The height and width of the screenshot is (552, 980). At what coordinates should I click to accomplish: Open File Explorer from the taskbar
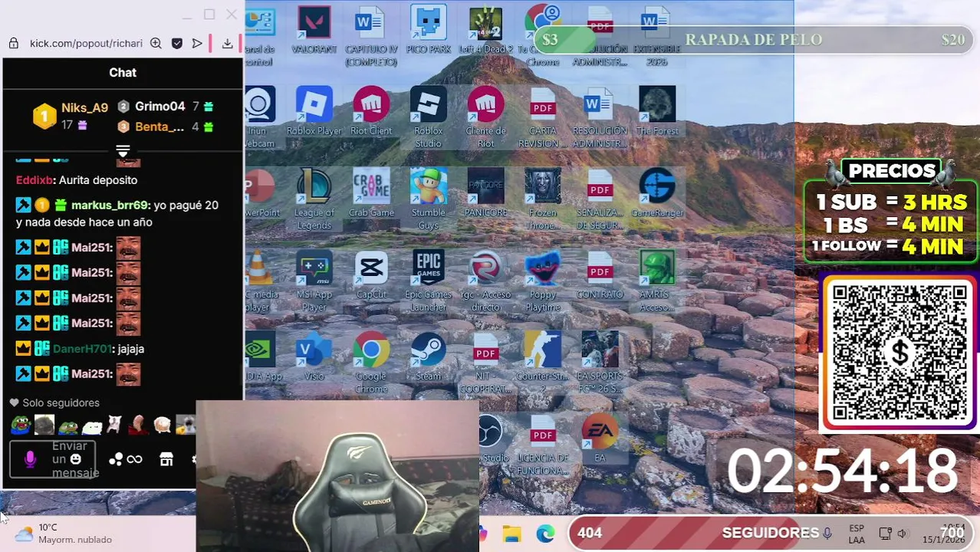pyautogui.click(x=511, y=534)
